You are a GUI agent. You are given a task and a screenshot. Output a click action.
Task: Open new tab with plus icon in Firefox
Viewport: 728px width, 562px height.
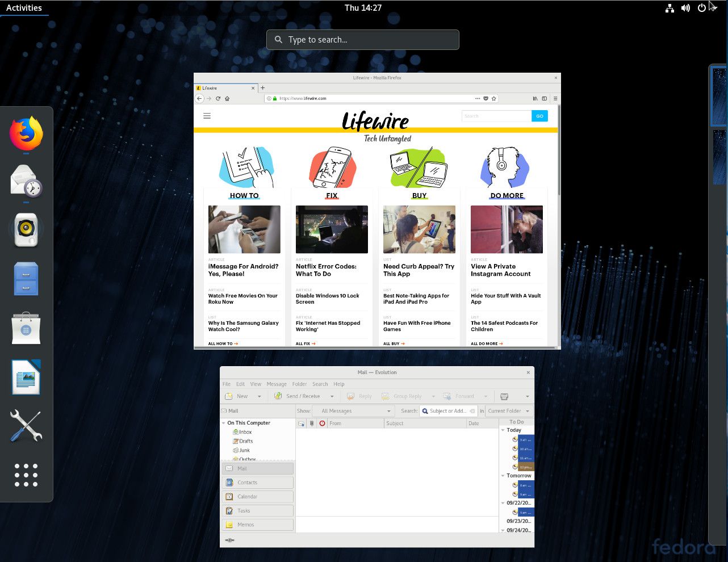263,88
